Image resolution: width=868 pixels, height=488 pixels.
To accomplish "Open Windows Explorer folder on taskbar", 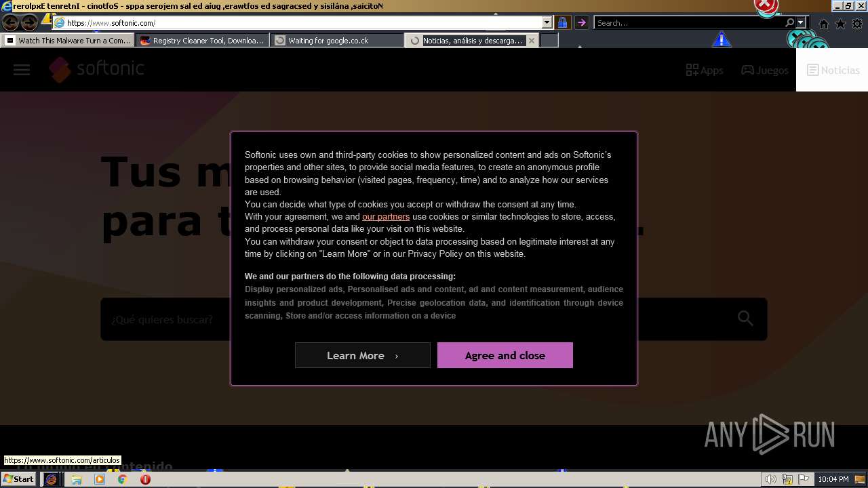I will coord(77,479).
